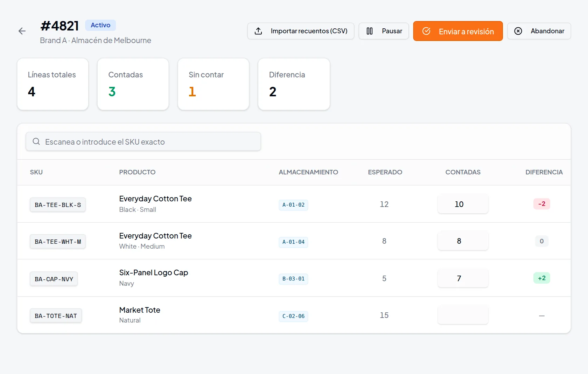Click storage location B-03-01

[x=293, y=279]
